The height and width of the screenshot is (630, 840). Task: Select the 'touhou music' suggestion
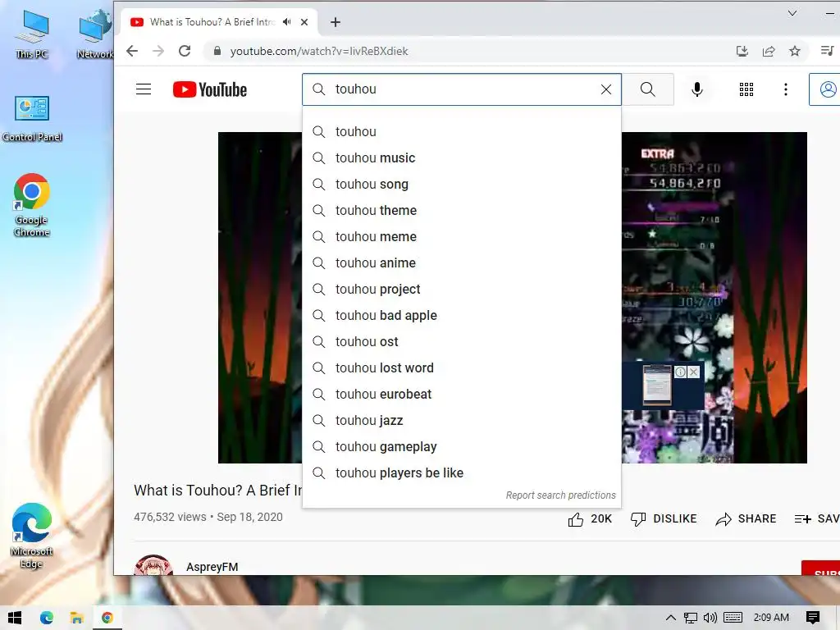pos(462,157)
